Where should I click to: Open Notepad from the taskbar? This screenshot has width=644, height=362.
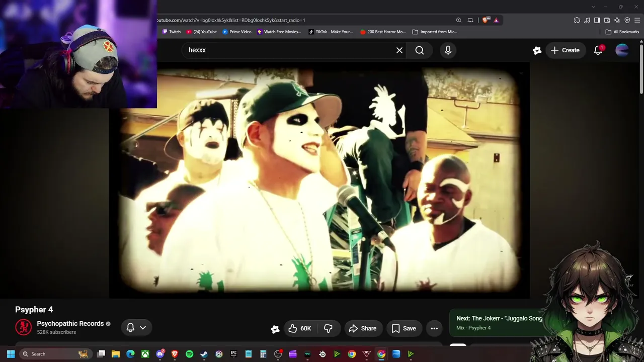tap(248, 354)
